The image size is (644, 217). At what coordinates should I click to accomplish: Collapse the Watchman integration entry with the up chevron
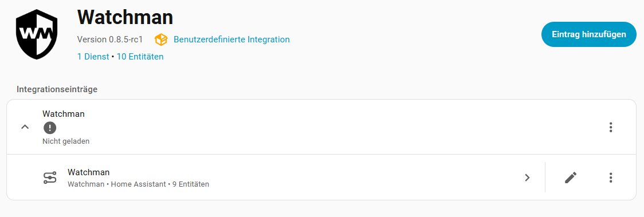coord(25,127)
